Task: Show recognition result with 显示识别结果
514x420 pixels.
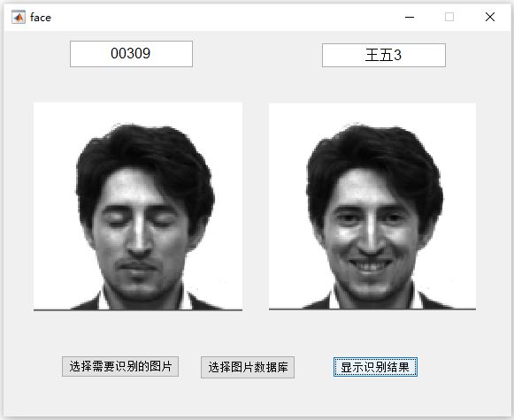Action: (x=375, y=367)
